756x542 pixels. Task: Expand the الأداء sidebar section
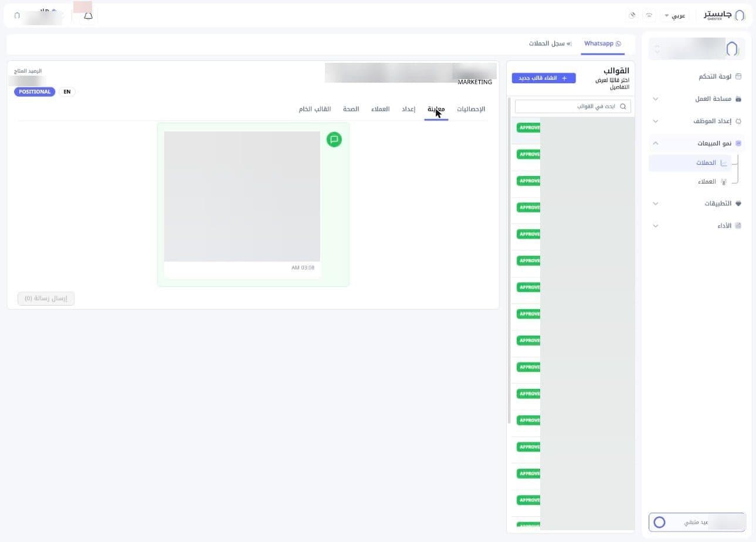point(656,226)
